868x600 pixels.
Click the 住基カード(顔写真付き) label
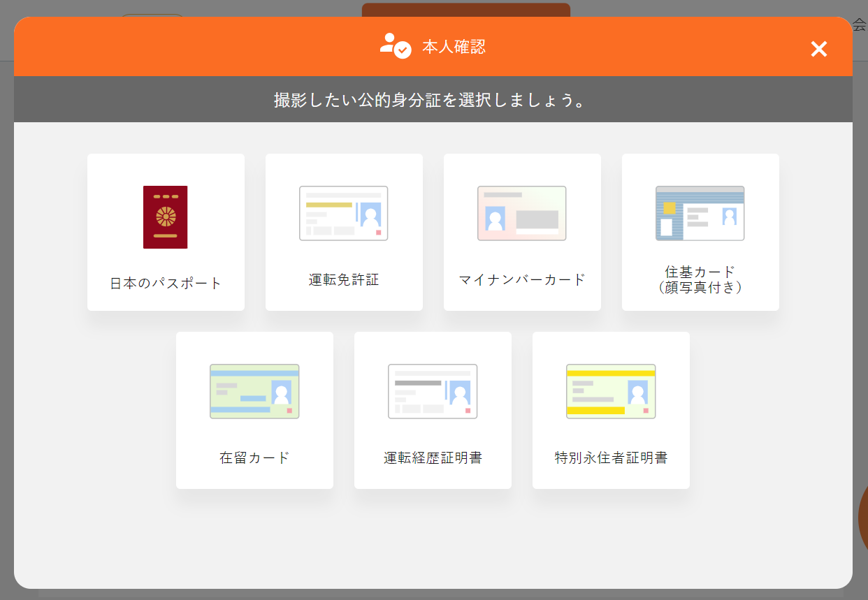(x=700, y=279)
